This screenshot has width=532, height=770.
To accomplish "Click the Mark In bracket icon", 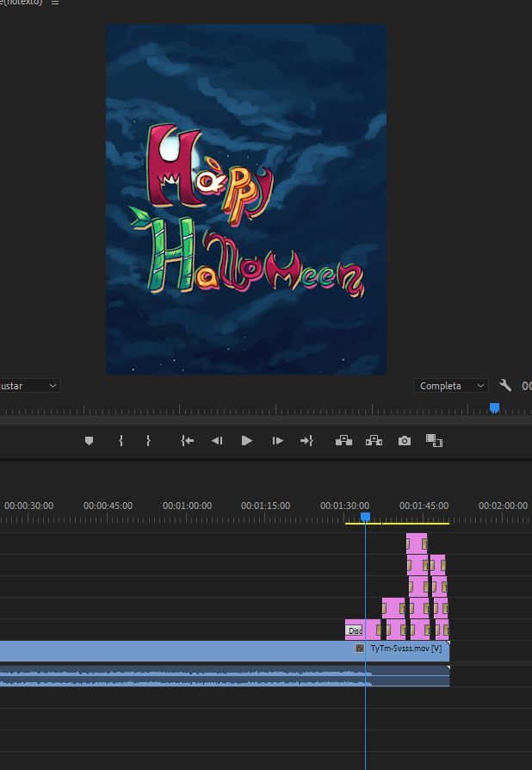I will [121, 441].
